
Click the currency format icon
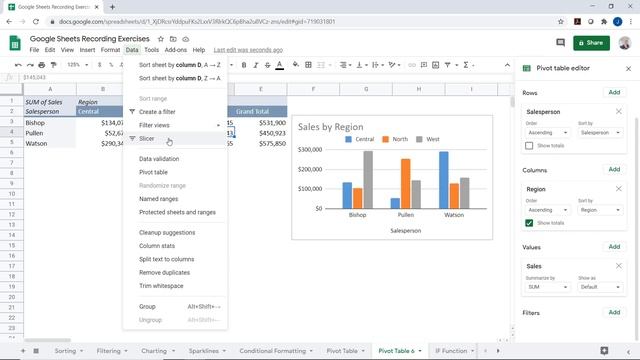click(99, 65)
